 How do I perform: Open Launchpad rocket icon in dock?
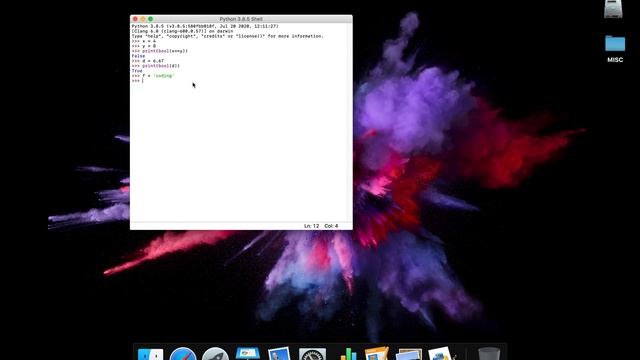(215, 354)
